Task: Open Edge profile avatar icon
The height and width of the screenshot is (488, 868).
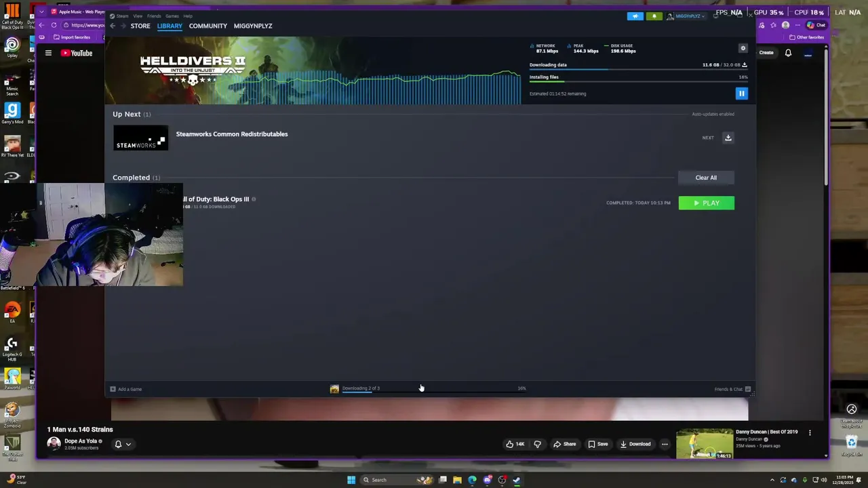Action: coord(785,25)
